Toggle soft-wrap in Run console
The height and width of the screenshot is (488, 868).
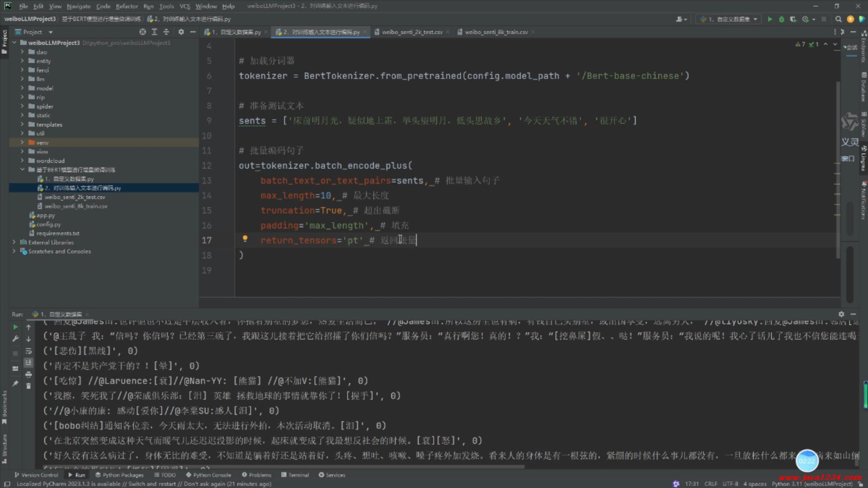tap(28, 351)
